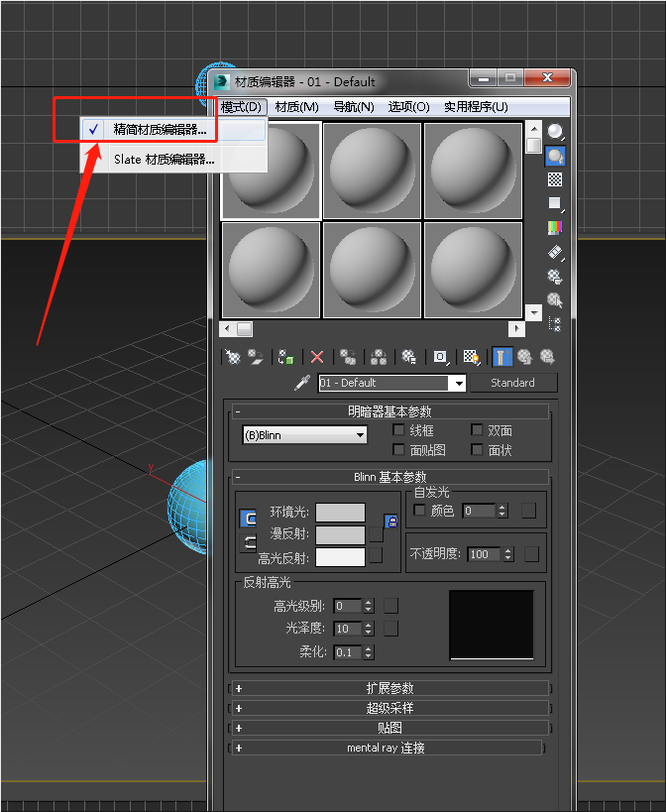Open the 选项(O) menu
The image size is (666, 812).
(408, 107)
